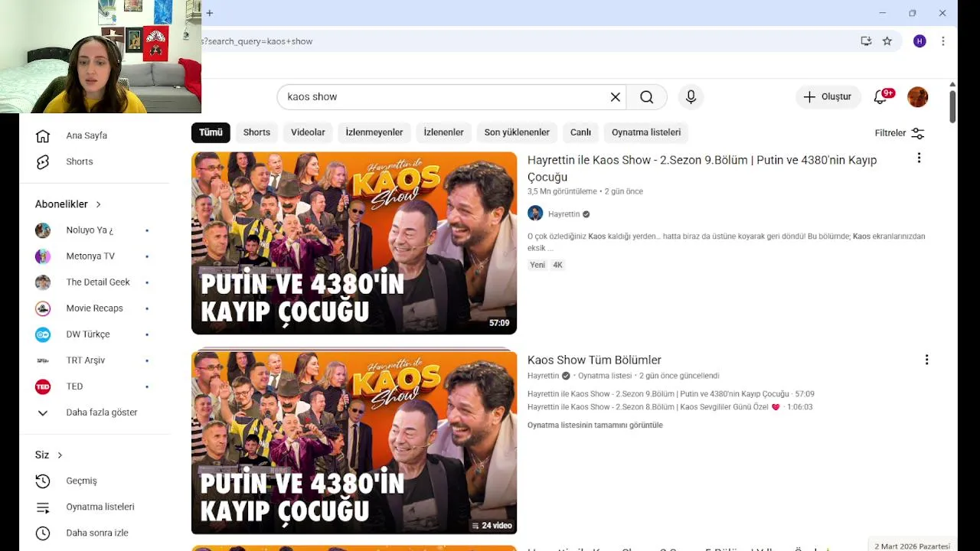Click the Movie Recaps channel avatar
Image resolution: width=980 pixels, height=551 pixels.
click(x=43, y=308)
